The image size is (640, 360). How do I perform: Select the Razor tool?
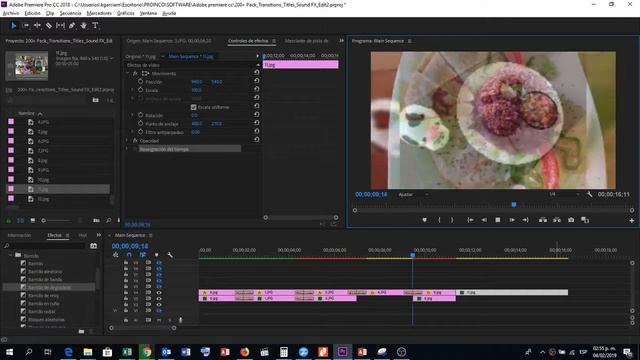(49, 26)
